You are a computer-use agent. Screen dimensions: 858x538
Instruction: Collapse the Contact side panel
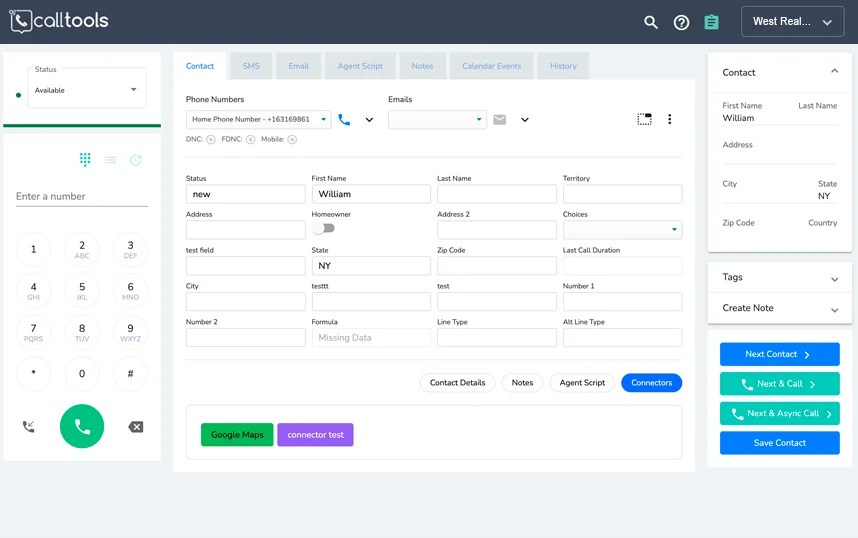(x=834, y=71)
